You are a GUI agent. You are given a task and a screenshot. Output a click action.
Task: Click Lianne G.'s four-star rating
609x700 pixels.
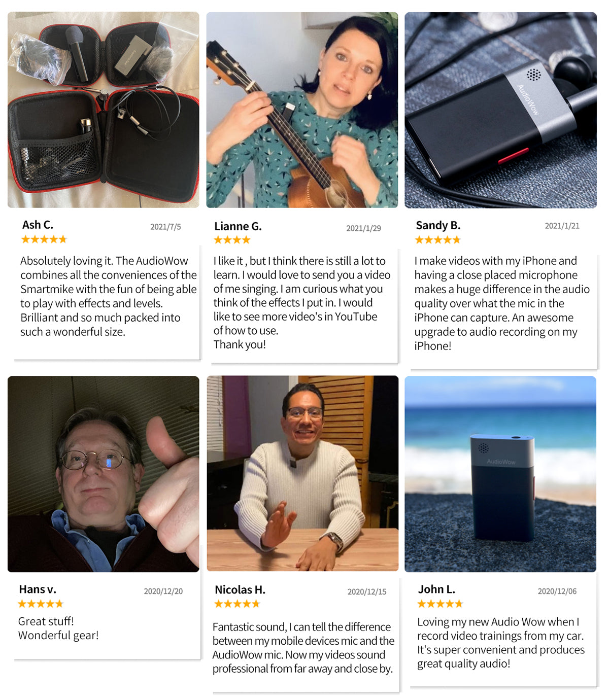232,240
